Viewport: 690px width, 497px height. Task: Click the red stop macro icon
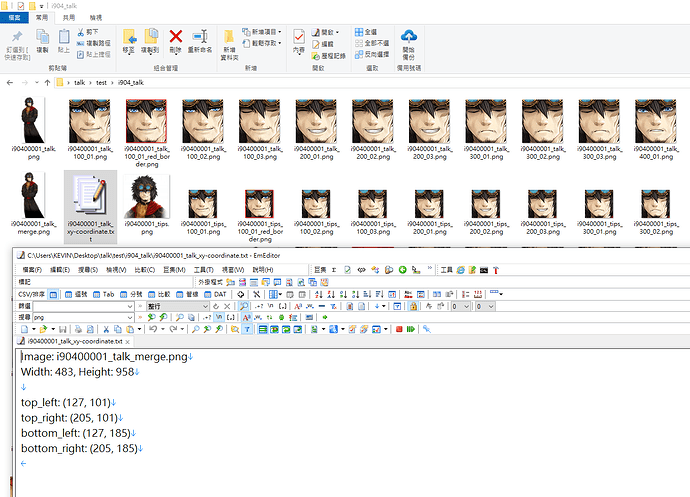(398, 329)
